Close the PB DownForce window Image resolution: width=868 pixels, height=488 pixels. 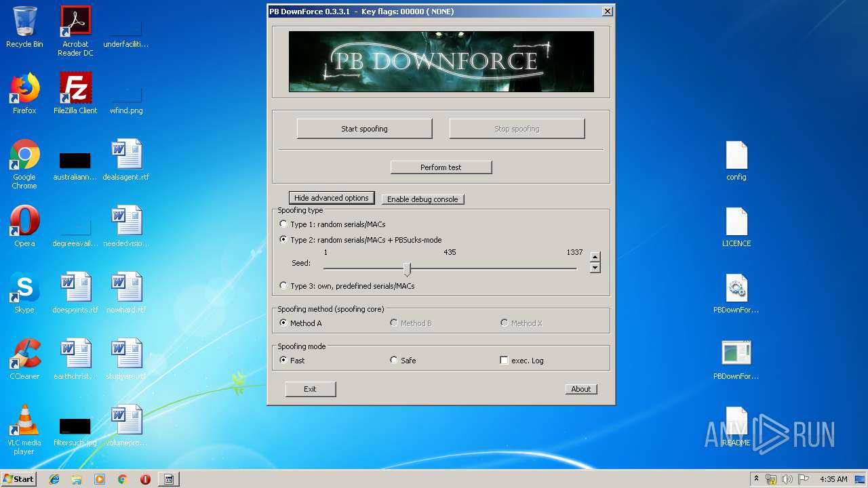pos(608,12)
